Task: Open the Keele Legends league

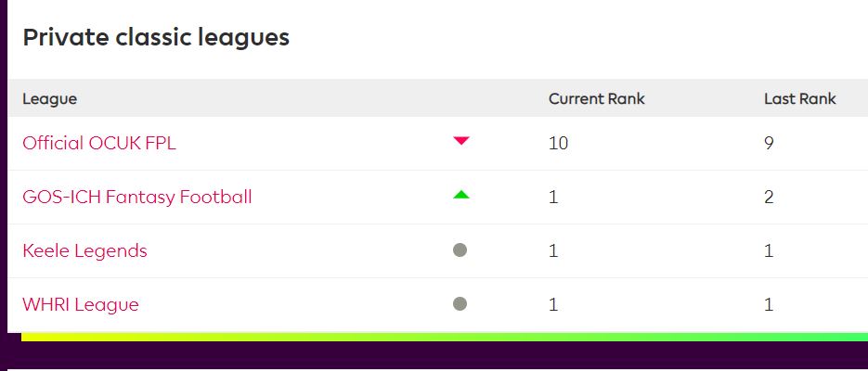Action: point(84,250)
